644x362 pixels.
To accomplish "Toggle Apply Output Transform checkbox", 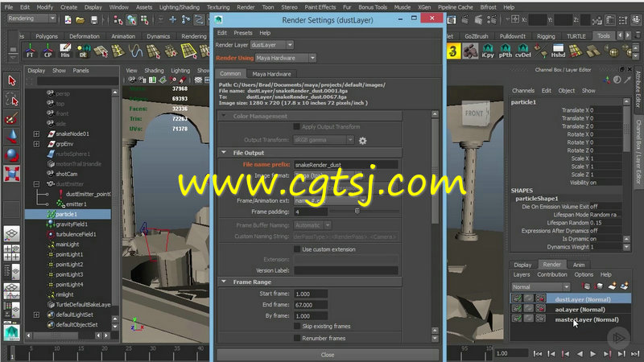I will point(296,126).
